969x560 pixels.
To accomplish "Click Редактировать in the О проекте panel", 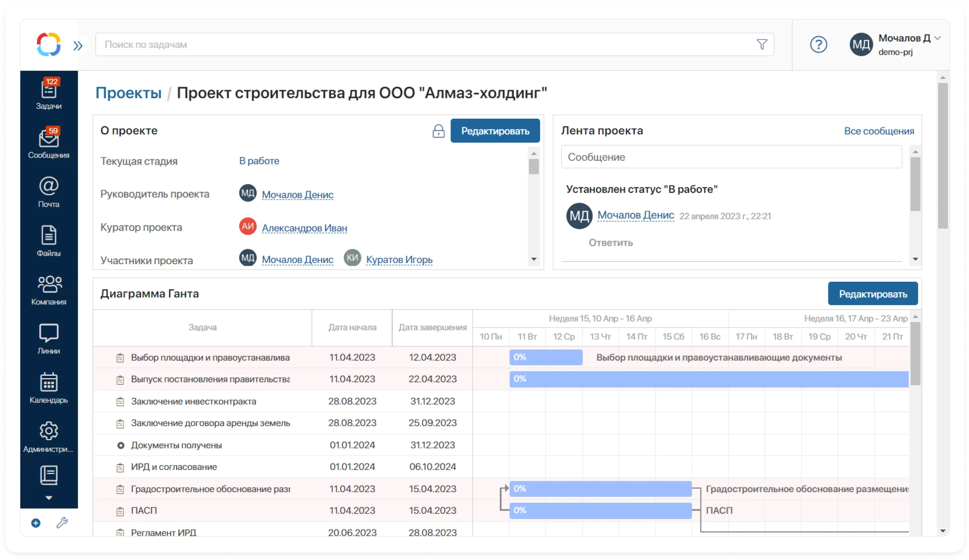I will (x=495, y=130).
